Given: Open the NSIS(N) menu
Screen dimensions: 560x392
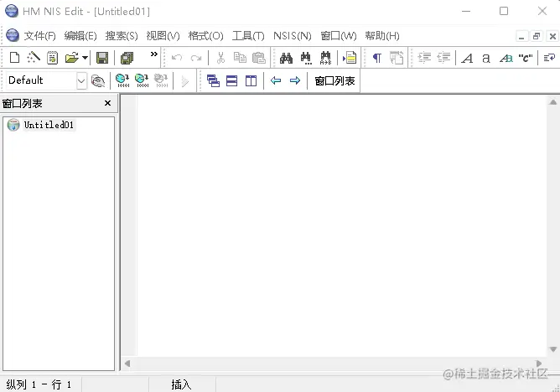Looking at the screenshot, I should [292, 36].
